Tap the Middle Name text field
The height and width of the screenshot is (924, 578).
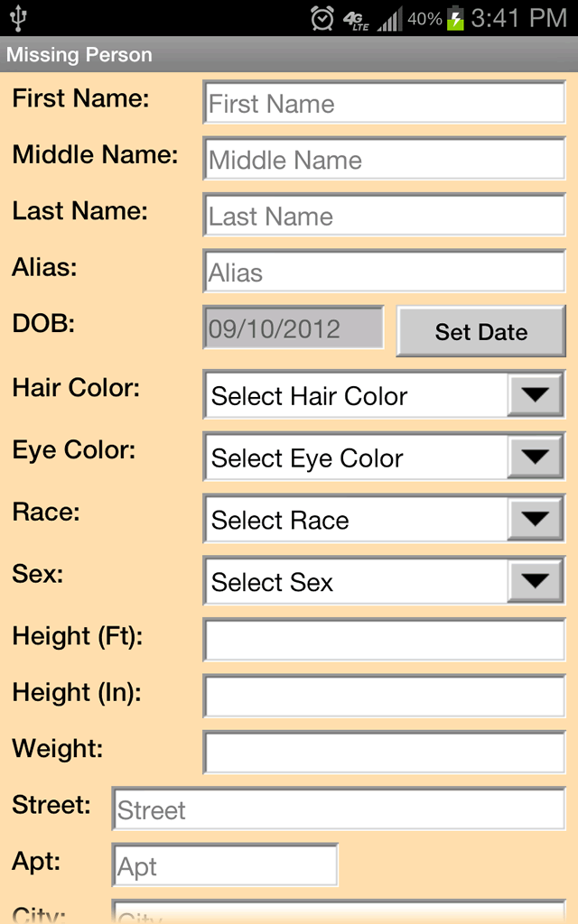click(x=384, y=161)
